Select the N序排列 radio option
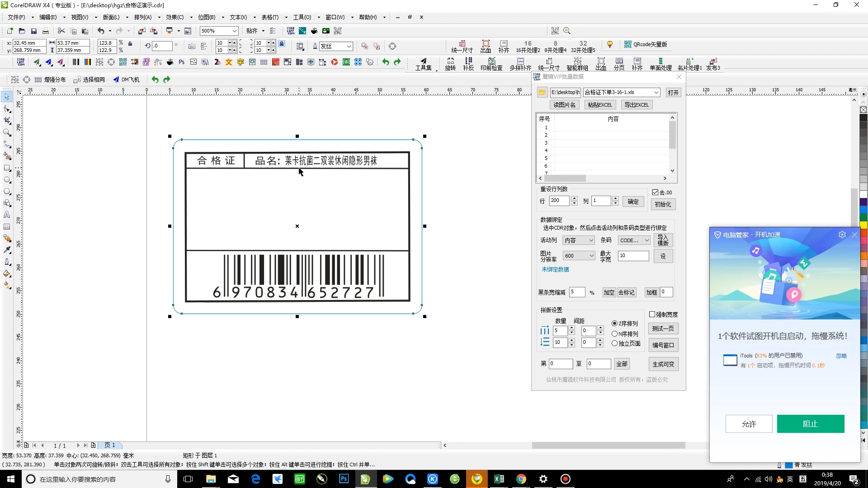The height and width of the screenshot is (488, 868). [614, 334]
